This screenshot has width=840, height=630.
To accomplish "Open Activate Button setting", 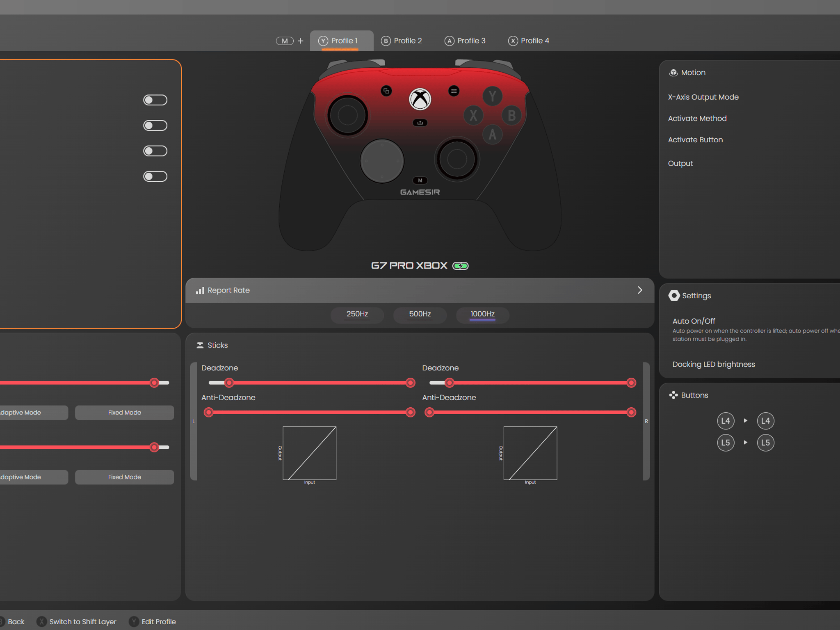I will pyautogui.click(x=695, y=140).
